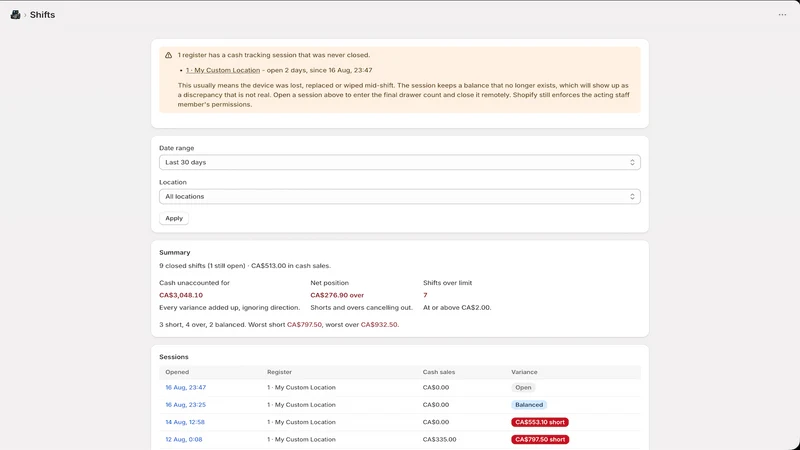Click the shifts over limit value 7
The height and width of the screenshot is (450, 800).
pyautogui.click(x=425, y=295)
